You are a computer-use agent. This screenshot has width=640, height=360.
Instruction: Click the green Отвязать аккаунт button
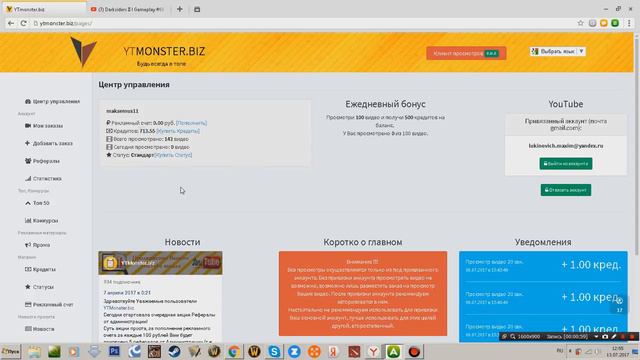click(566, 190)
